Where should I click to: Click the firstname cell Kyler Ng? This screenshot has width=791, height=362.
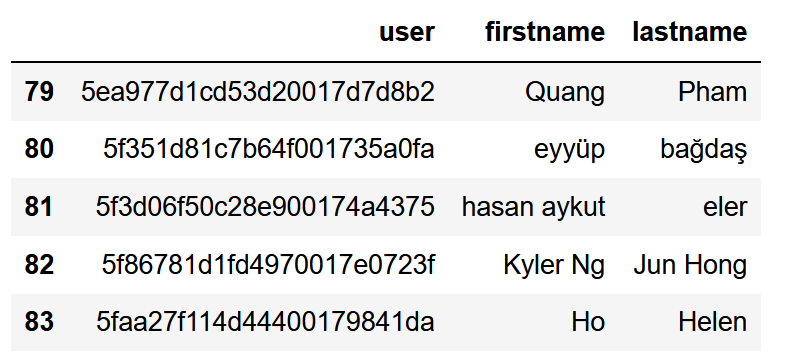554,266
